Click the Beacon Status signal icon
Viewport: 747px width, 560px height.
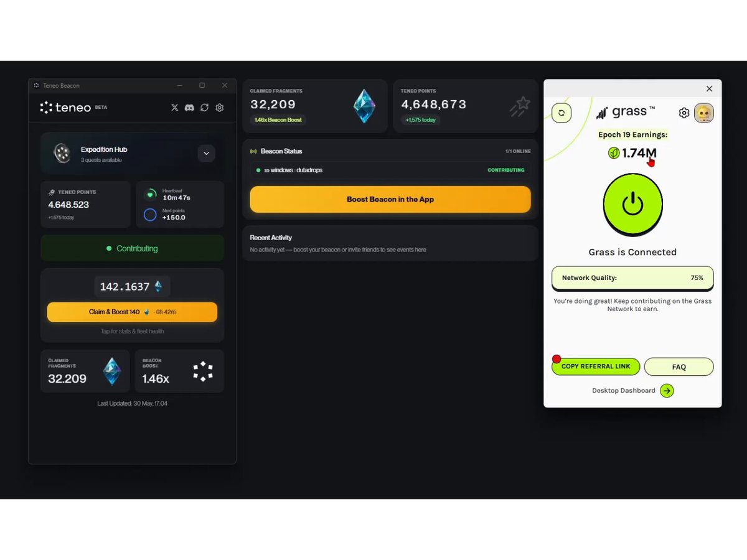[253, 151]
